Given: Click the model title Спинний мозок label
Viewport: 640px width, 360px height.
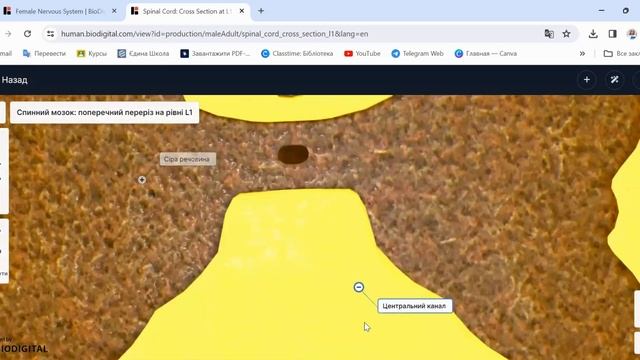Looking at the screenshot, I should pos(104,112).
